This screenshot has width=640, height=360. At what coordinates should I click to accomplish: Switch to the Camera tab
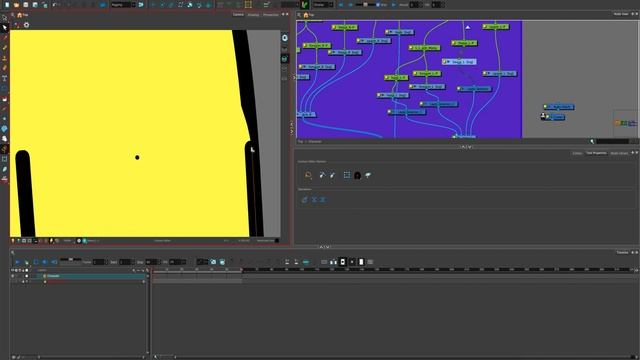(x=238, y=15)
